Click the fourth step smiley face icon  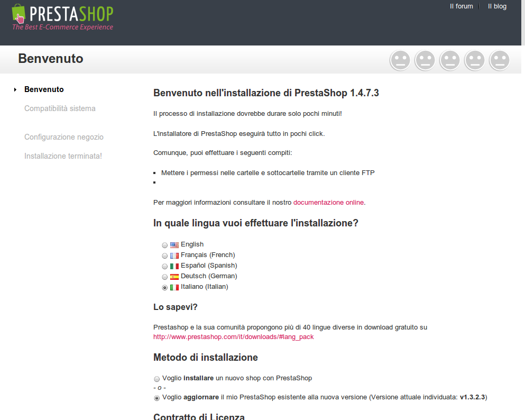tap(475, 60)
